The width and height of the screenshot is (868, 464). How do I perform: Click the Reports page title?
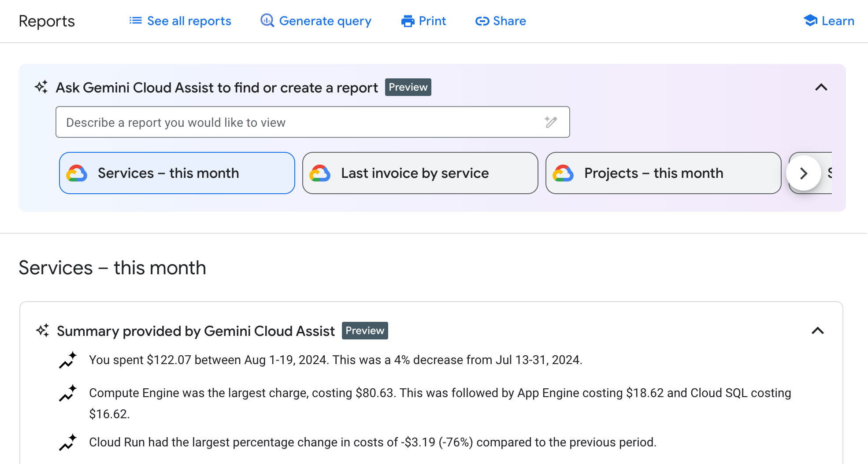tap(47, 21)
